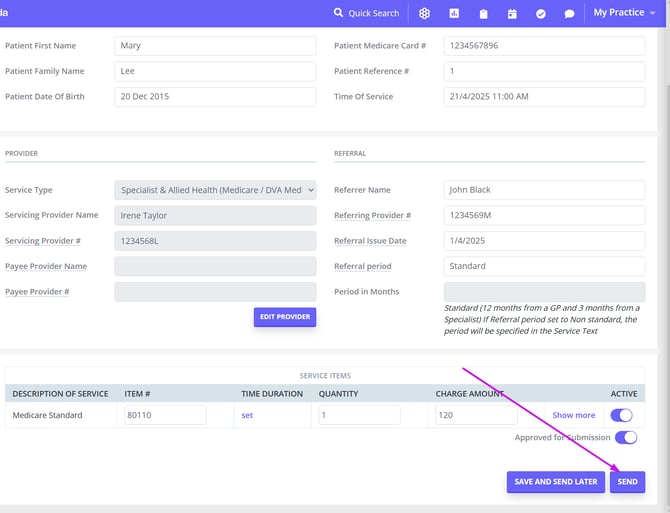The height and width of the screenshot is (513, 670).
Task: Click the Patient Medicare Card # field
Action: [541, 46]
